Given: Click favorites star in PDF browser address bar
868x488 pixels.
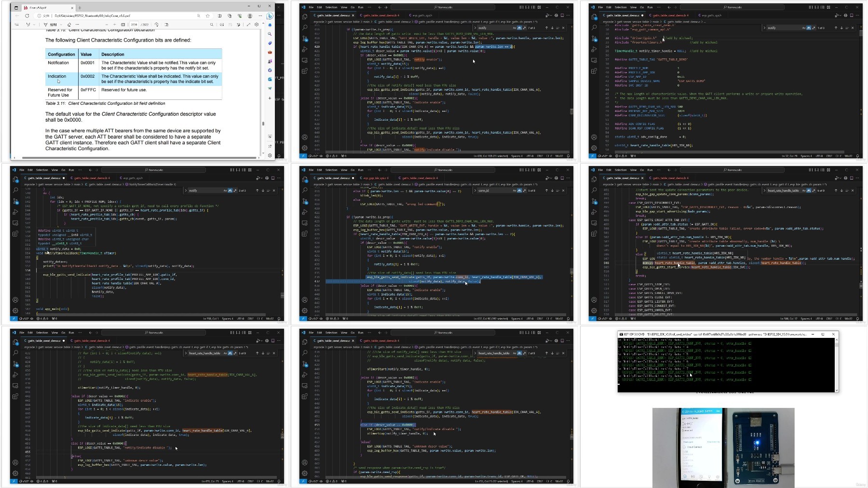Looking at the screenshot, I should [208, 16].
